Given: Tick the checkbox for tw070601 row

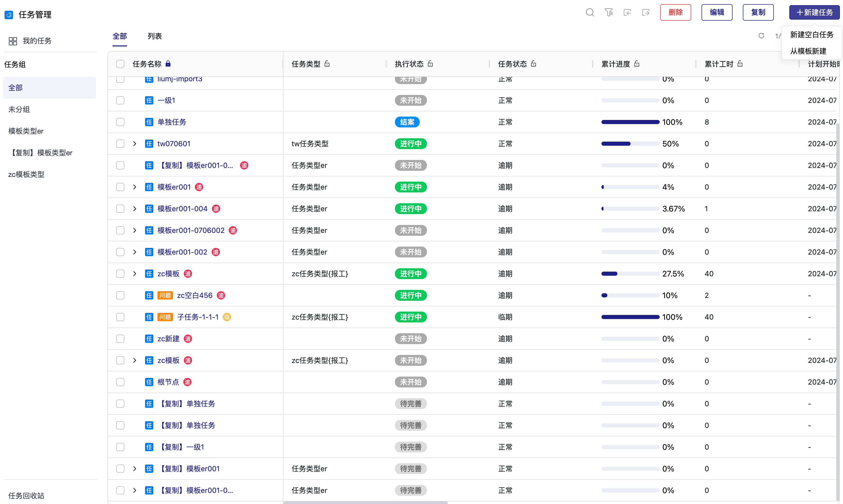Looking at the screenshot, I should (x=120, y=144).
